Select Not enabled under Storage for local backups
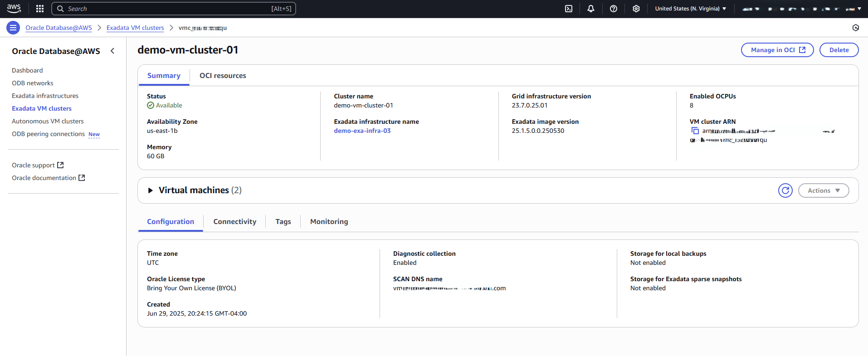 [x=648, y=263]
